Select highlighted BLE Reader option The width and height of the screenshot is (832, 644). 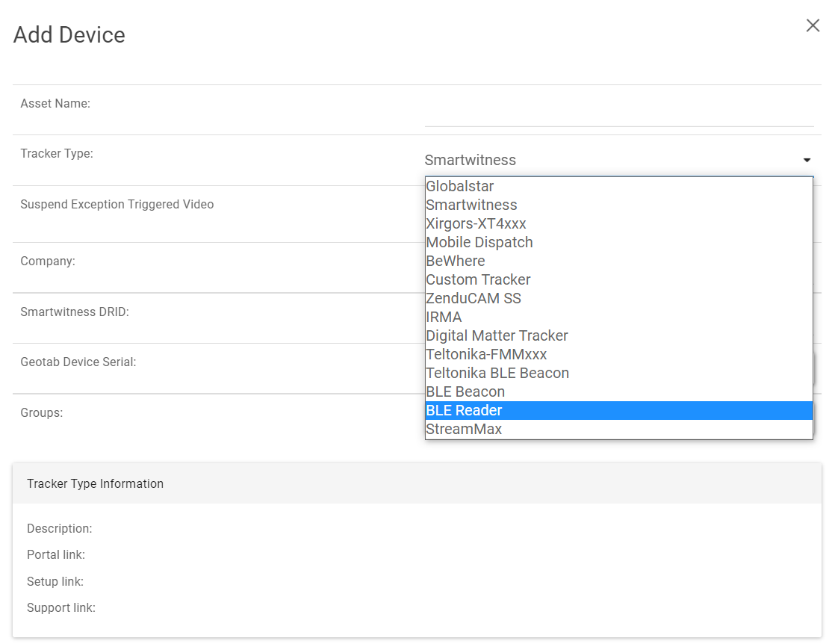(x=618, y=410)
